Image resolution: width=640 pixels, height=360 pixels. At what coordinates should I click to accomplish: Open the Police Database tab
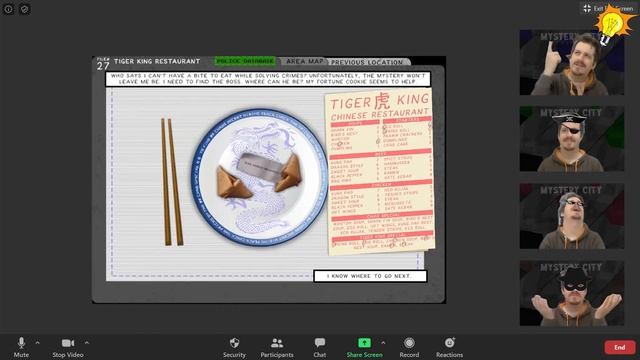(x=245, y=61)
